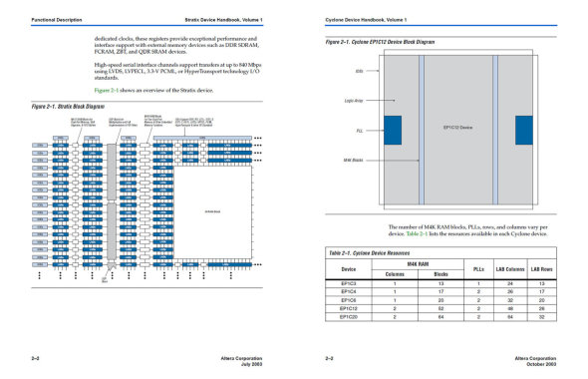Click sentence 'The number of M4K RAM blocks'
Screen dimensions: 588x379
tap(468, 230)
